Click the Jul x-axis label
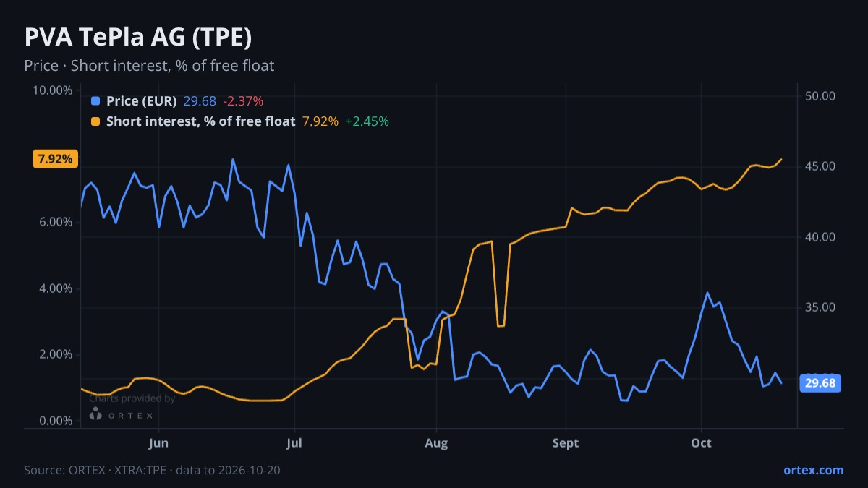This screenshot has height=488, width=868. click(294, 442)
